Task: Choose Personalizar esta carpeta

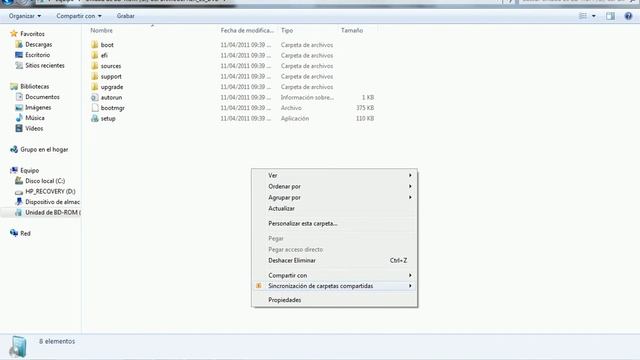Action: 334,223
